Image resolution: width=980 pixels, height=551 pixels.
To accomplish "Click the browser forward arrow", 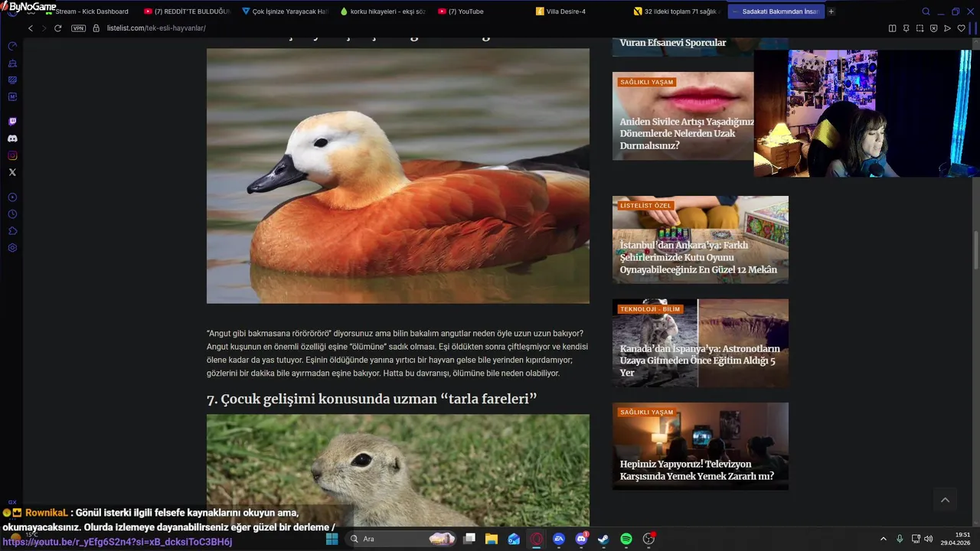I will click(x=44, y=28).
